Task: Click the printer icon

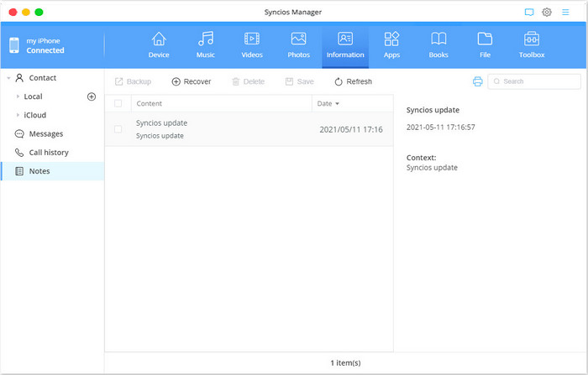Action: coord(477,81)
